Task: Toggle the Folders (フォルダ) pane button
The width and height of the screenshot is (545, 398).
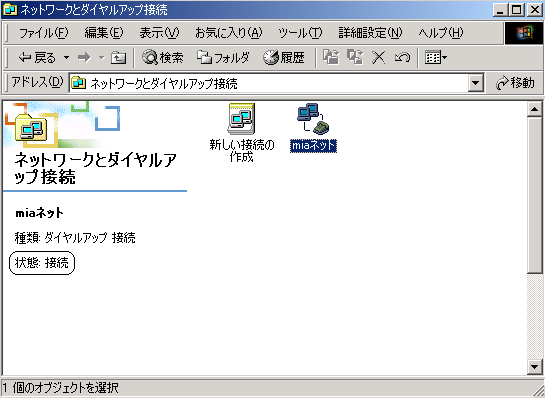Action: pos(223,57)
